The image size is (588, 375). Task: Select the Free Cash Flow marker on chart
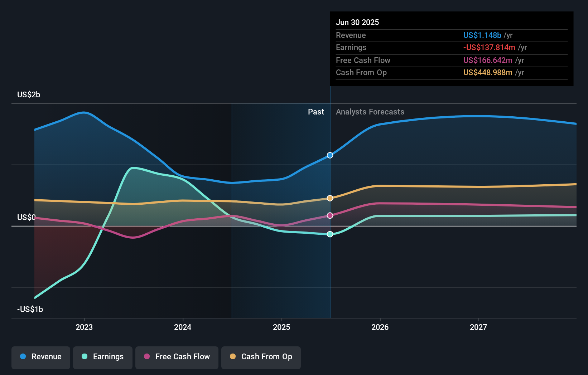tap(330, 215)
